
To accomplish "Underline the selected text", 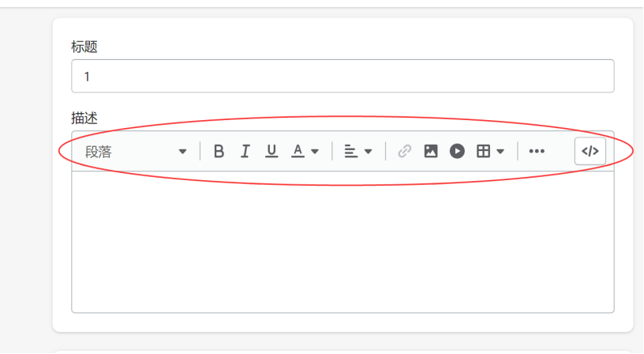I will [271, 151].
